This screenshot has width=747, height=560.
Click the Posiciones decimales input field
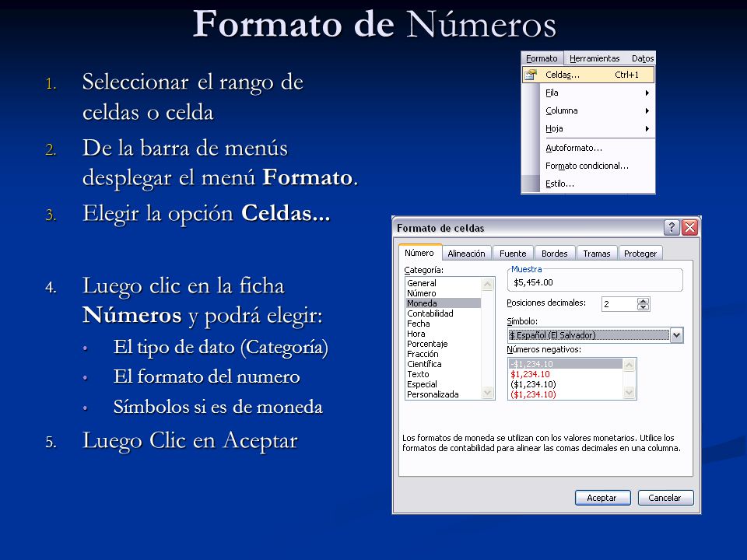[x=619, y=304]
